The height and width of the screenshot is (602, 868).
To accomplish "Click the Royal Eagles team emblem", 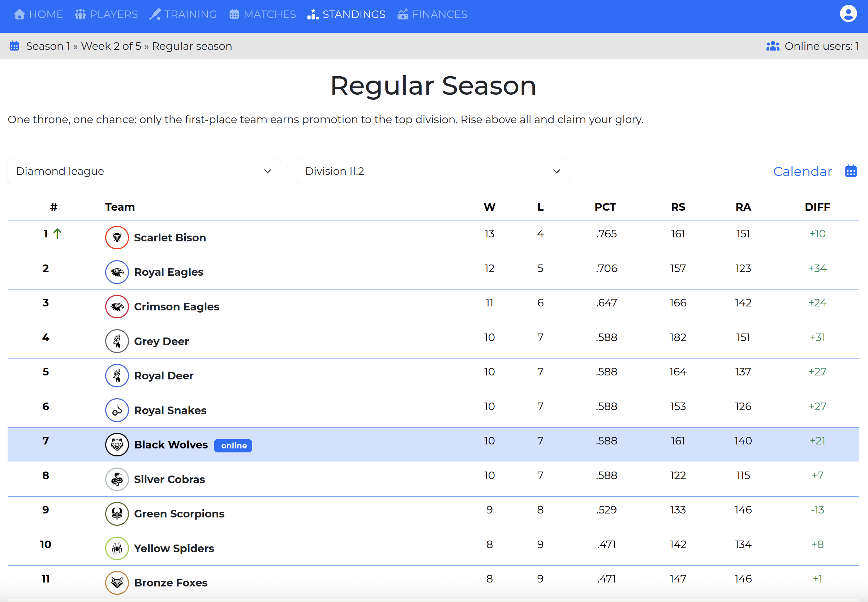I will pos(117,272).
